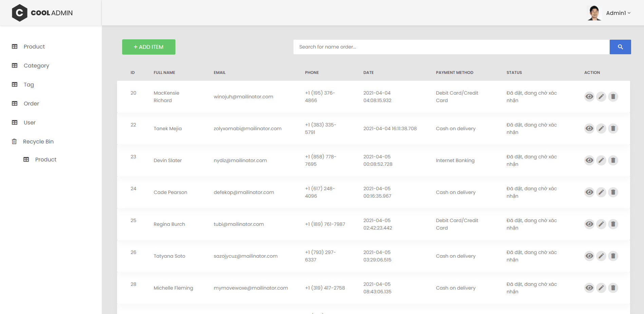Open the User menu item

coord(30,122)
